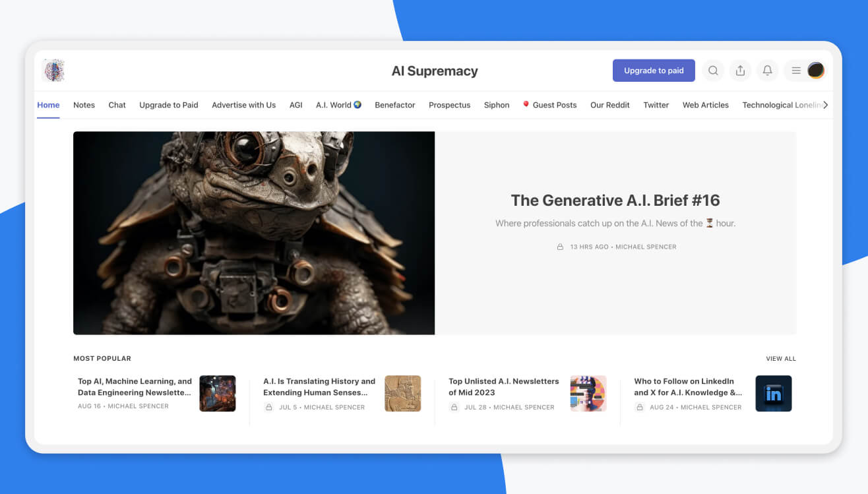Expand the navigation tabs with right chevron
This screenshot has height=494, width=868.
click(x=825, y=105)
